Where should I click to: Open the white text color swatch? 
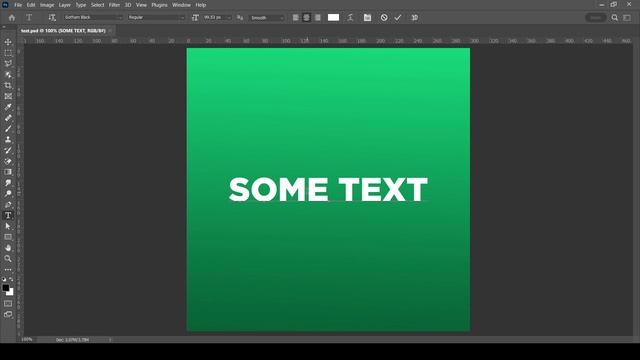333,18
